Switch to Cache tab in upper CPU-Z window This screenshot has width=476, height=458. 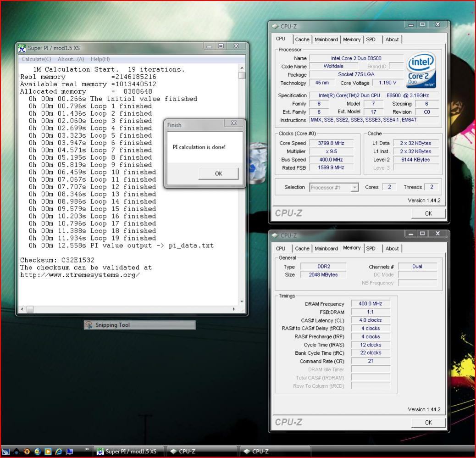302,39
